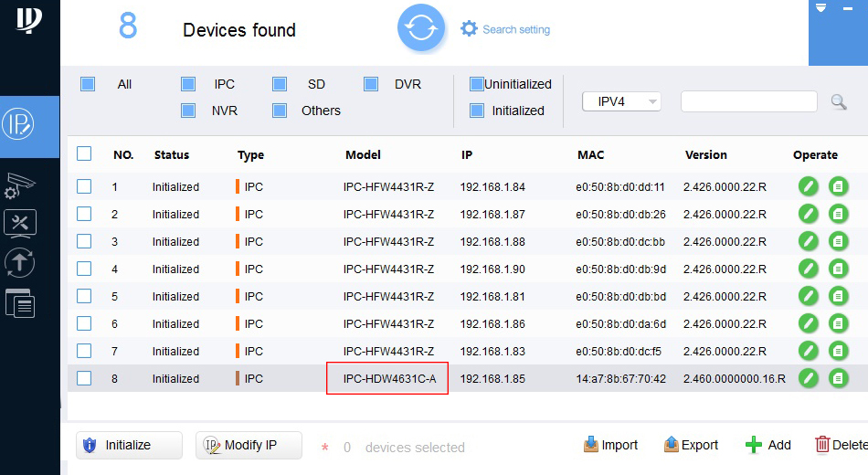This screenshot has width=868, height=475.
Task: Select checkbox for device row 3
Action: click(84, 241)
